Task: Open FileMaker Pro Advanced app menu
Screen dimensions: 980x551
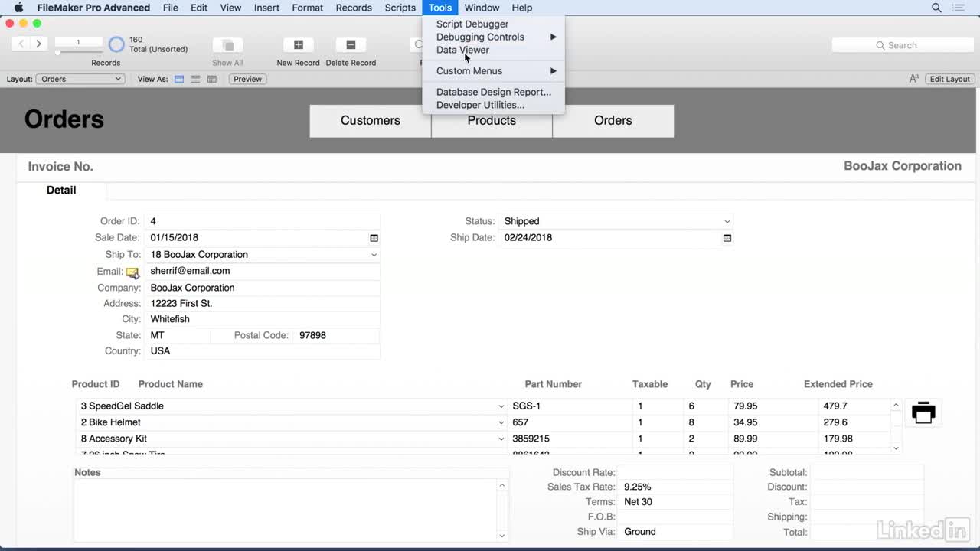Action: pos(93,8)
